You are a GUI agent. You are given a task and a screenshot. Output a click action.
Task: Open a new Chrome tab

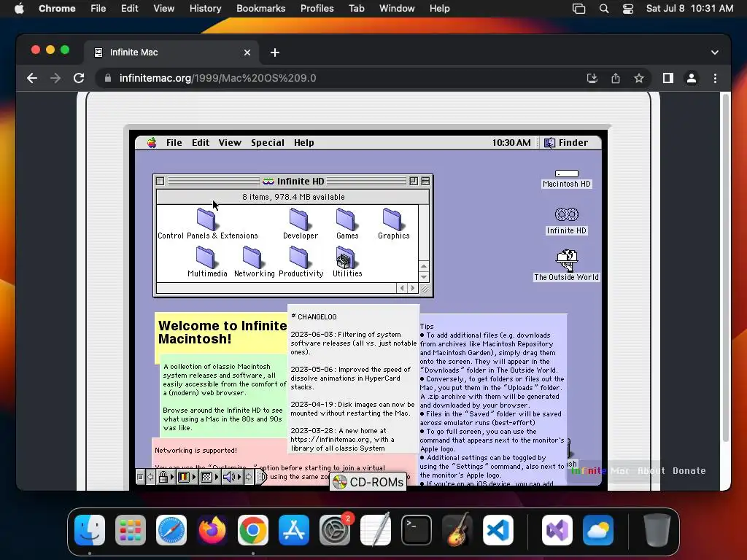point(275,52)
